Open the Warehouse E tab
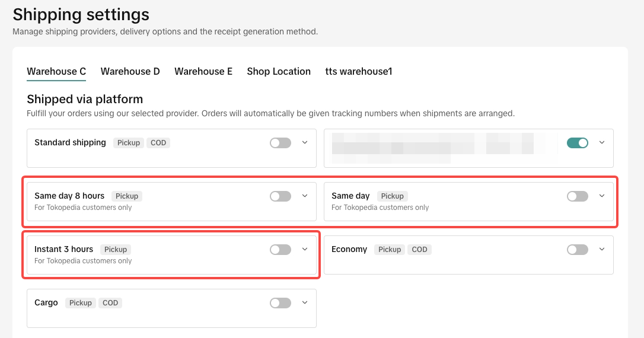 point(203,72)
